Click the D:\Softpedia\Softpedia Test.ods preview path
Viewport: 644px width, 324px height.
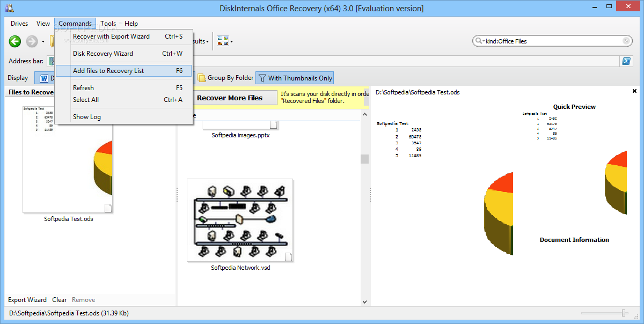click(418, 92)
